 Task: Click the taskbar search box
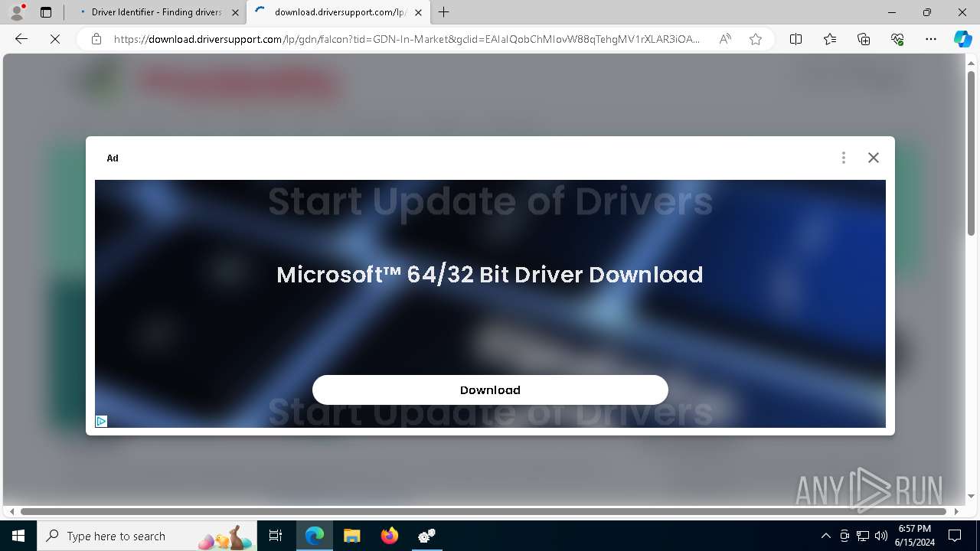(148, 536)
